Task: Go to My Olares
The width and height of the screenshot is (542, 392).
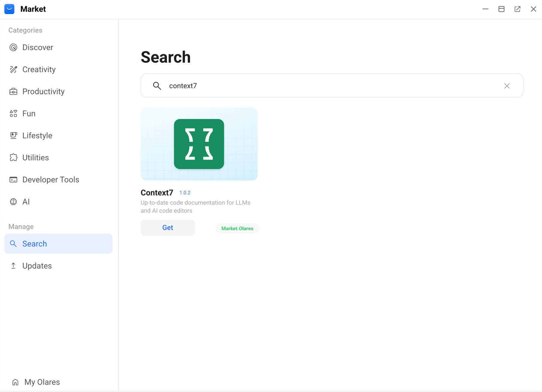Action: (x=42, y=382)
